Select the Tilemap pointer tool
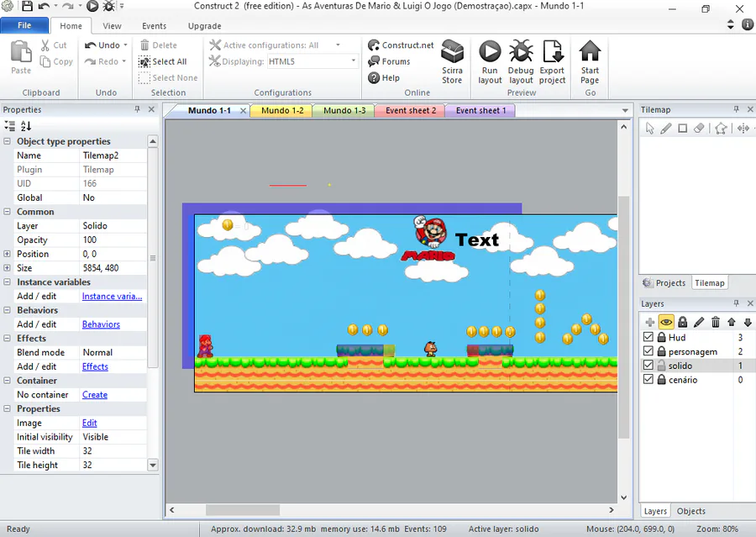Viewport: 756px width, 537px height. [x=650, y=129]
